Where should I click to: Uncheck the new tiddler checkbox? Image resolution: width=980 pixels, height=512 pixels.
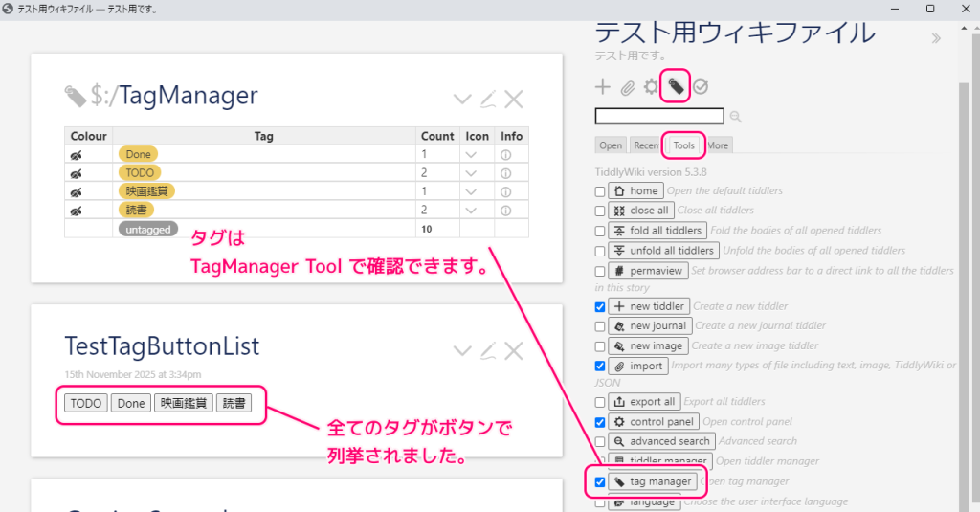pos(600,307)
